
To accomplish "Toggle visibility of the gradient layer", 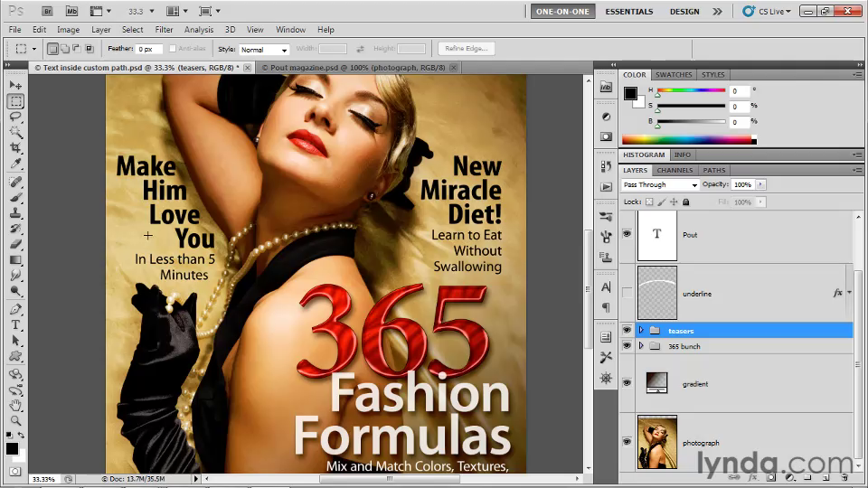I will (x=627, y=383).
